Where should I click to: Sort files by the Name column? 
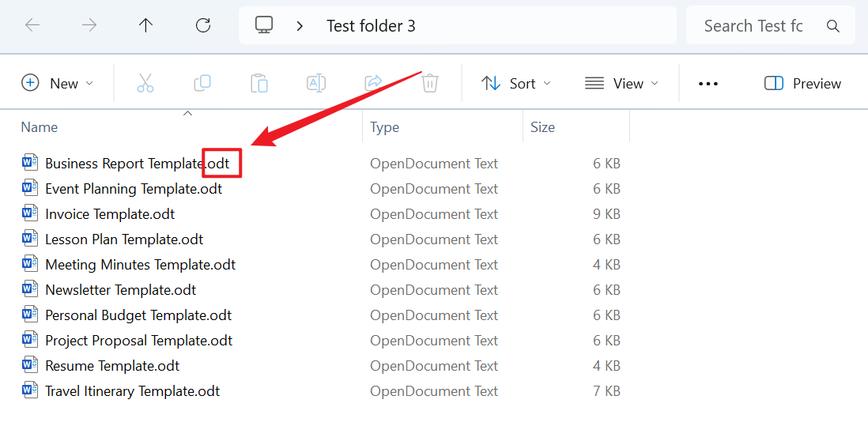coord(40,127)
